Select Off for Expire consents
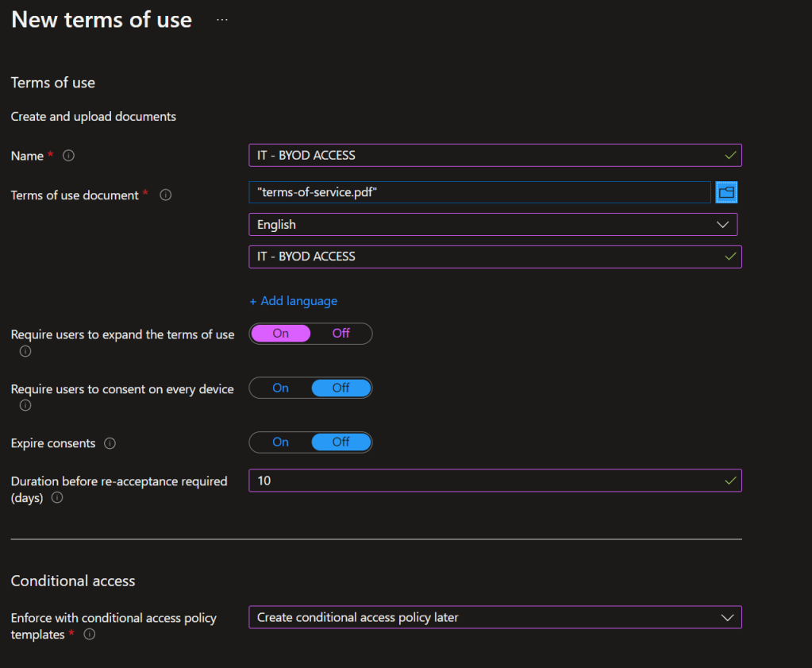Image resolution: width=812 pixels, height=668 pixels. tap(341, 442)
